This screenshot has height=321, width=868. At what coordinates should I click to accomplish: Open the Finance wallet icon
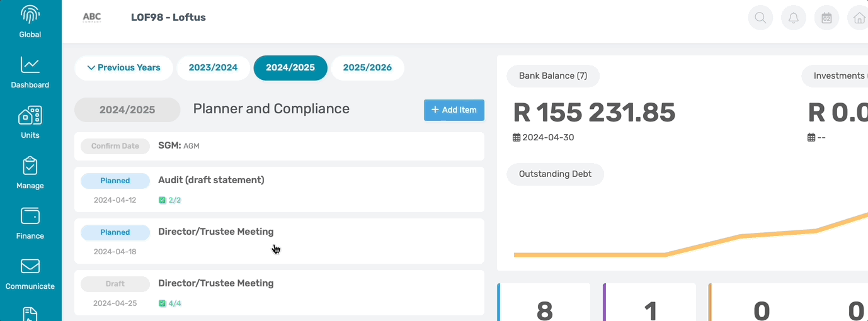(30, 216)
